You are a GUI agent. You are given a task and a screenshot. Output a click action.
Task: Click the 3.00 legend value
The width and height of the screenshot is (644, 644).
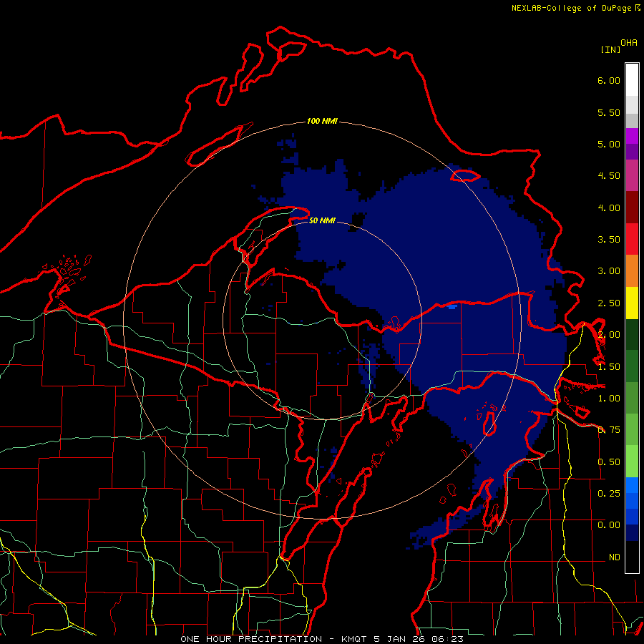click(609, 271)
